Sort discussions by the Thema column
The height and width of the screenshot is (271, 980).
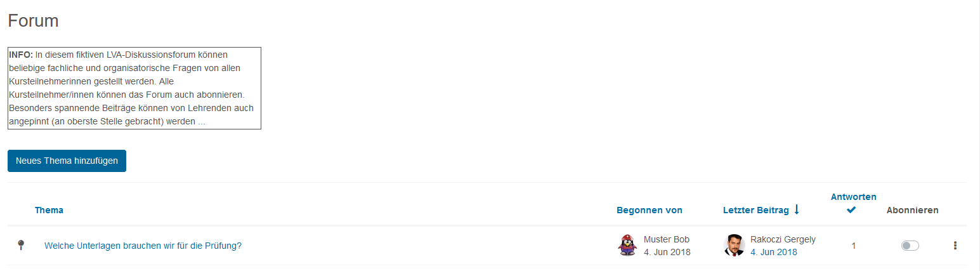pos(49,210)
